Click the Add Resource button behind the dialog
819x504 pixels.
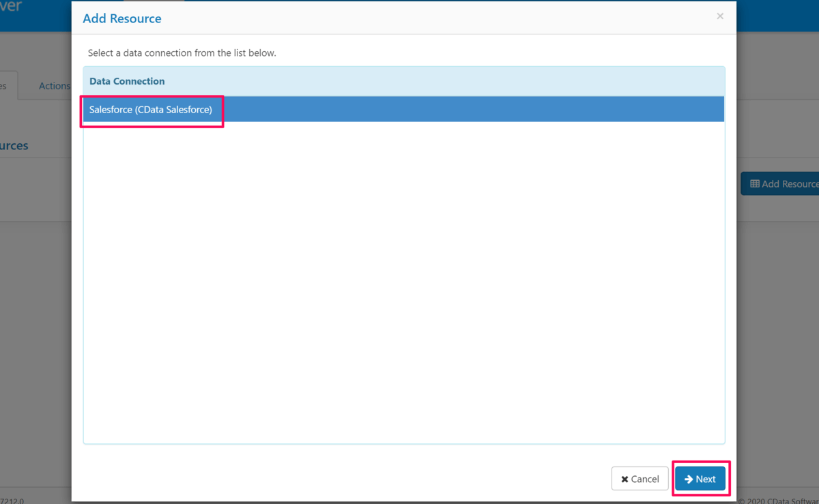pyautogui.click(x=780, y=183)
